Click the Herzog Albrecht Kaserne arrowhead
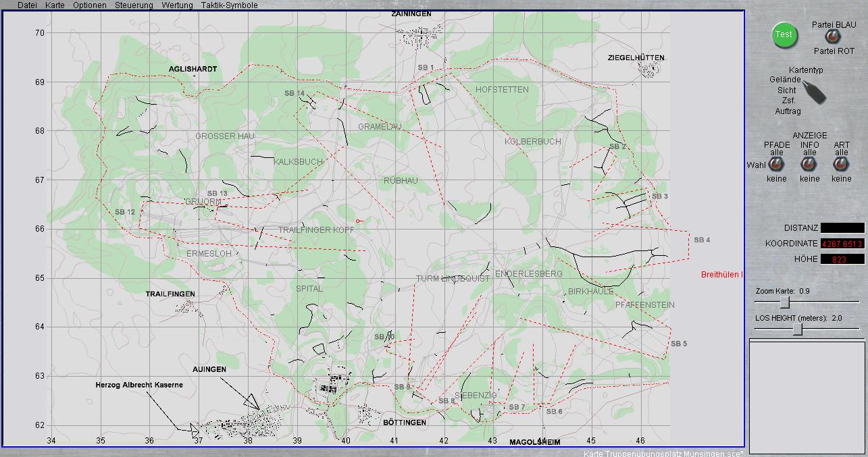Screen dimensions: 868x457 tap(194, 429)
